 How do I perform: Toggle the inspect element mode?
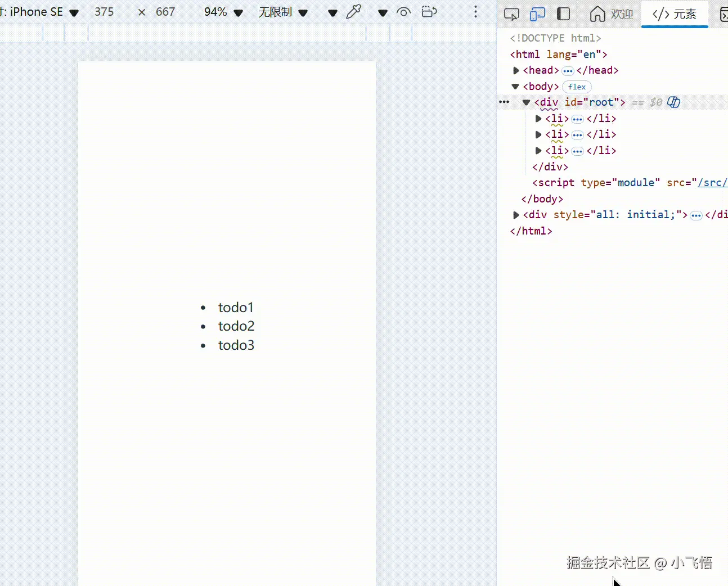[511, 14]
